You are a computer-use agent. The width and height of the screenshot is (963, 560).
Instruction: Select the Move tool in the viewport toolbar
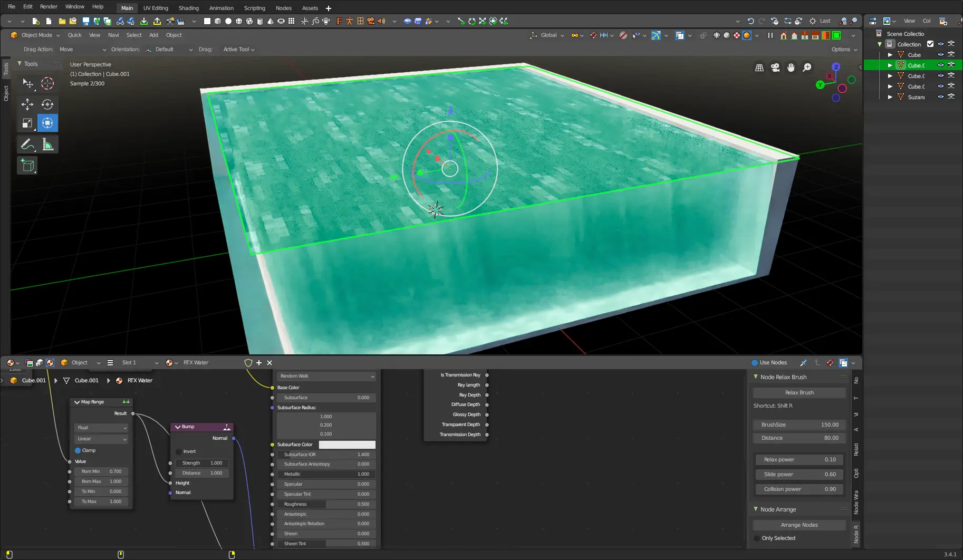27,104
